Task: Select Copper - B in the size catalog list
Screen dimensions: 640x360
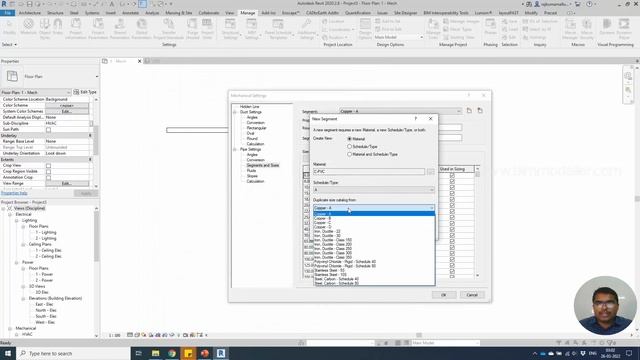Action: click(x=322, y=218)
